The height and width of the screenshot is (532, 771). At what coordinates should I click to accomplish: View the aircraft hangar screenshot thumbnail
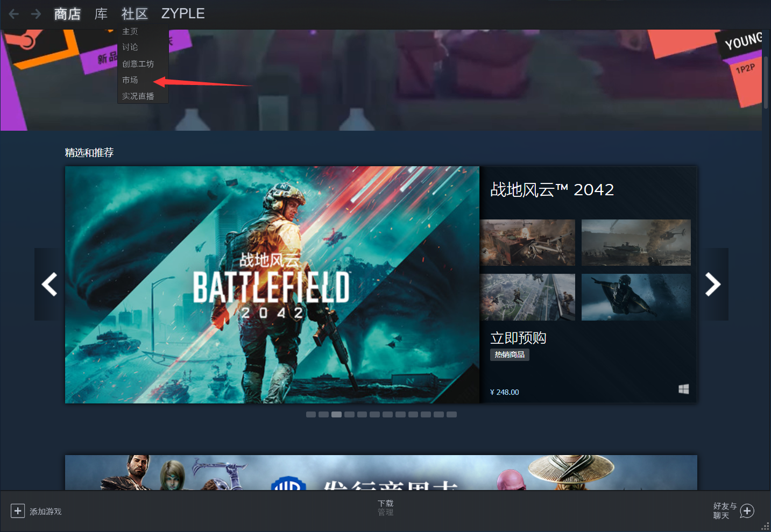coord(528,243)
